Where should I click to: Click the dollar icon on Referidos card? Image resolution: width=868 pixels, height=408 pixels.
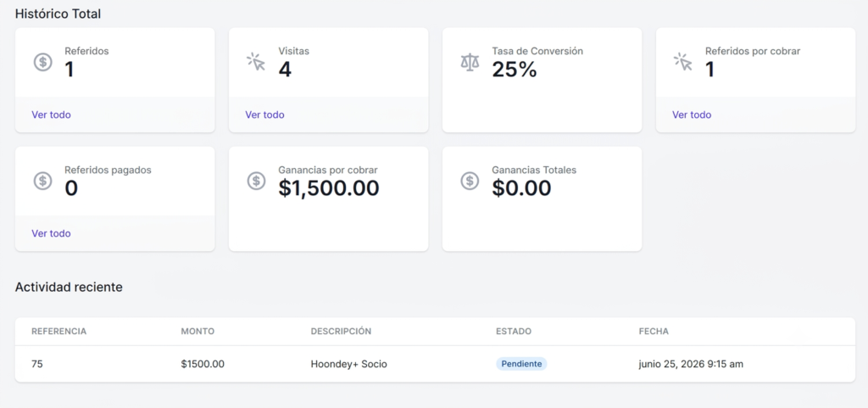point(42,61)
